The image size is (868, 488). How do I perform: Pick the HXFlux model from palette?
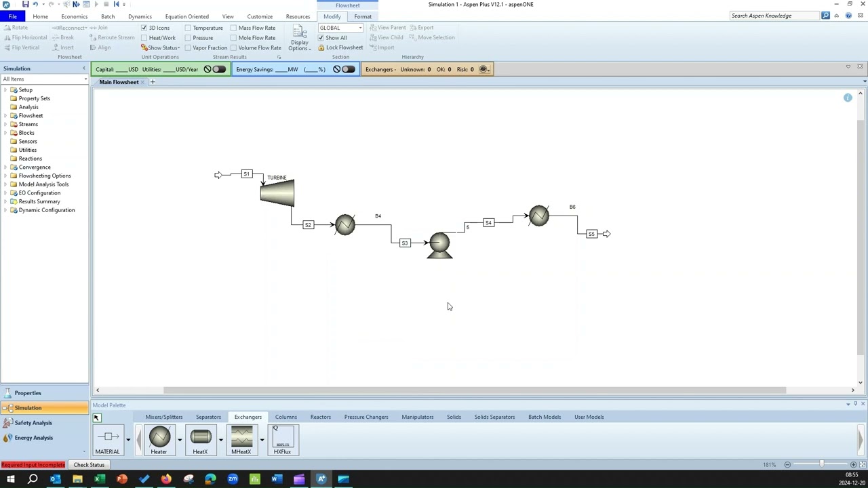click(x=282, y=441)
